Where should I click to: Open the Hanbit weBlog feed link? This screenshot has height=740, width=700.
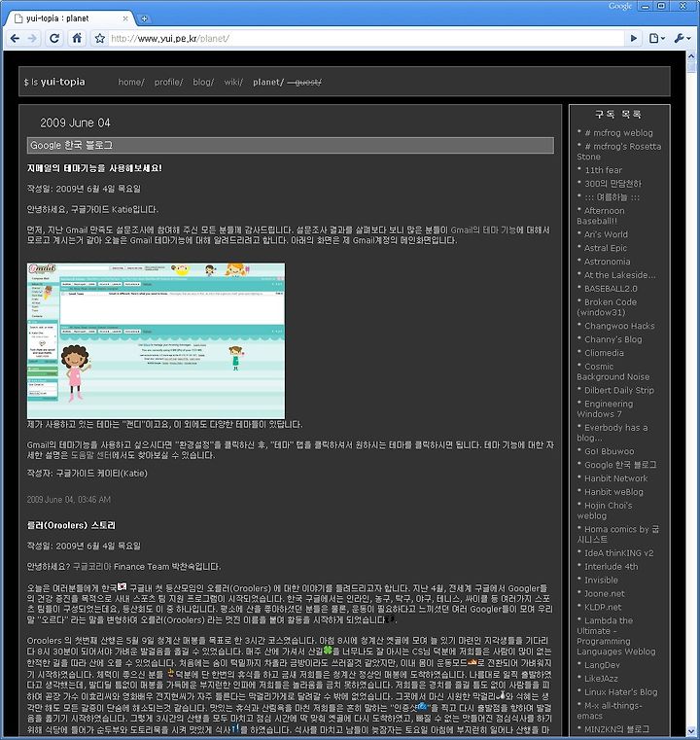click(613, 492)
